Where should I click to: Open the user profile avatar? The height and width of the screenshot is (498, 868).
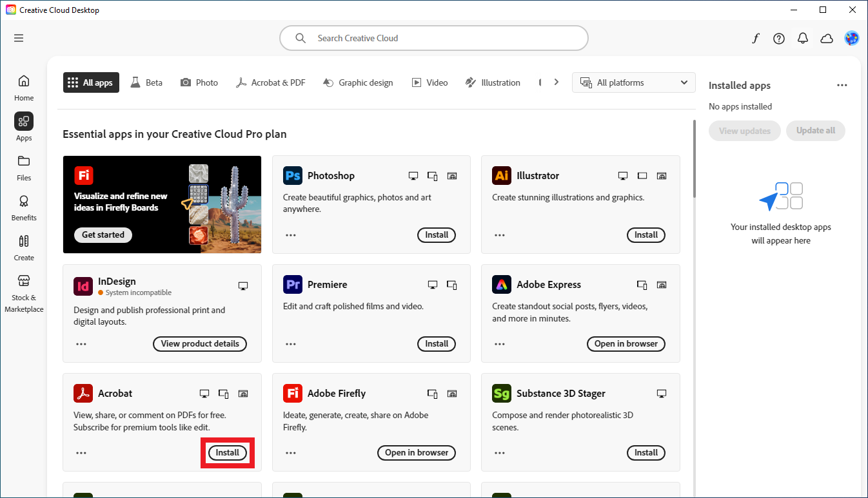(x=851, y=39)
